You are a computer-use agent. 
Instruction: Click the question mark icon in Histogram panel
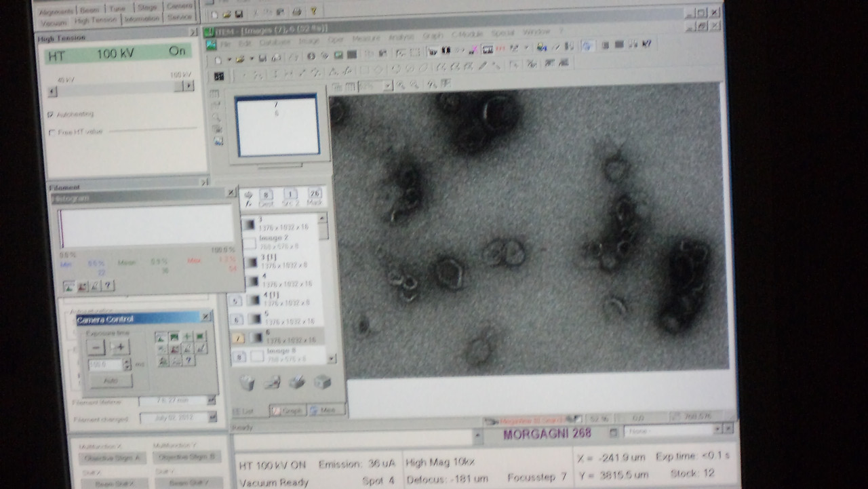click(x=108, y=286)
